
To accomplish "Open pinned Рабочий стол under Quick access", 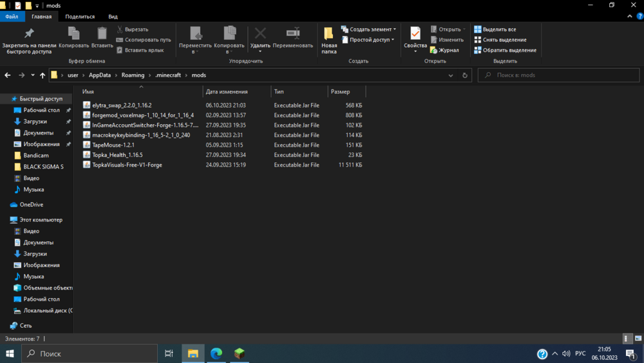I will (41, 110).
